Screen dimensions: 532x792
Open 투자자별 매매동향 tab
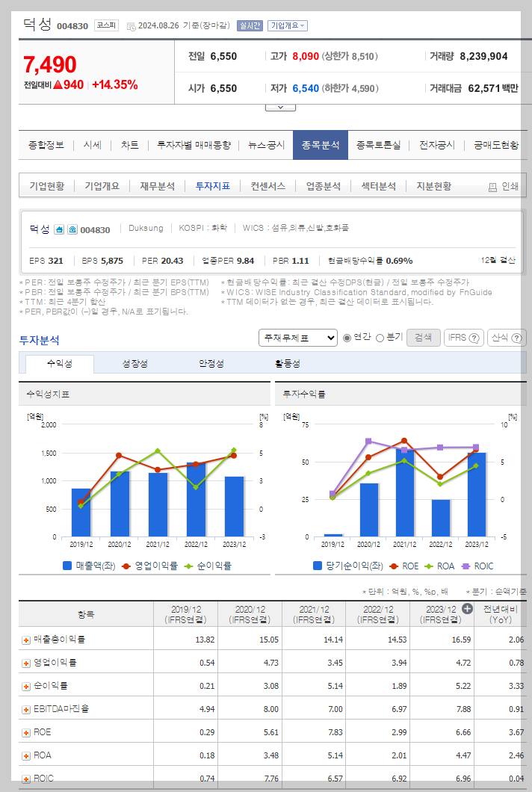point(194,145)
